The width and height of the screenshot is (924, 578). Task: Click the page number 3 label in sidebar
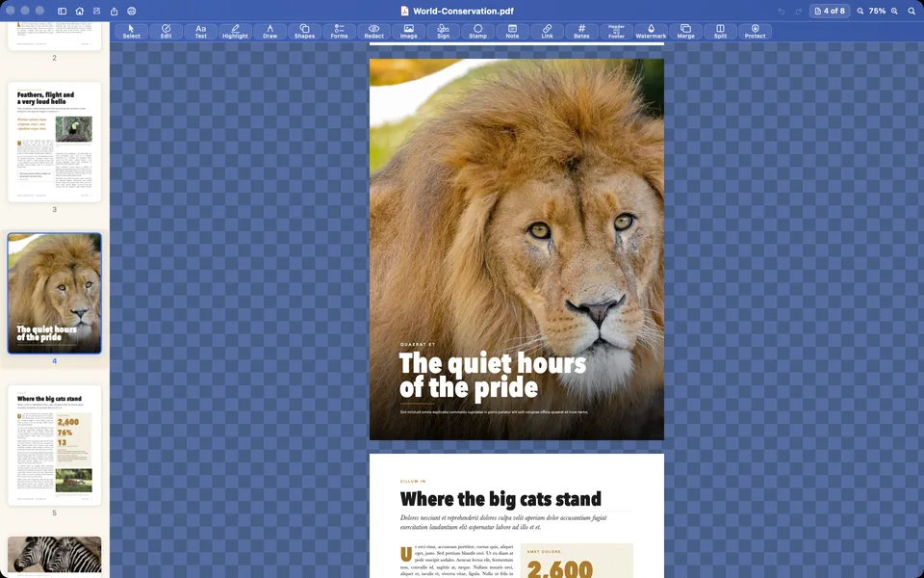tap(54, 209)
